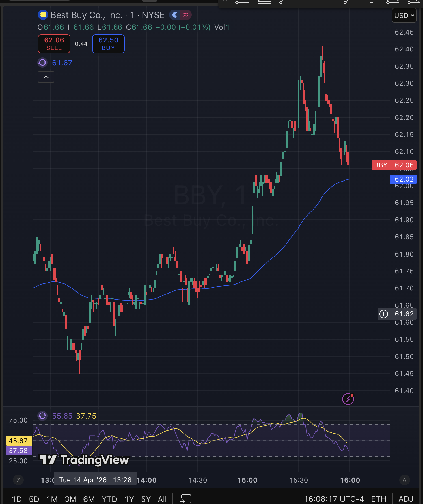Open the lightning bolt events icon
This screenshot has width=423, height=504.
pos(348,399)
